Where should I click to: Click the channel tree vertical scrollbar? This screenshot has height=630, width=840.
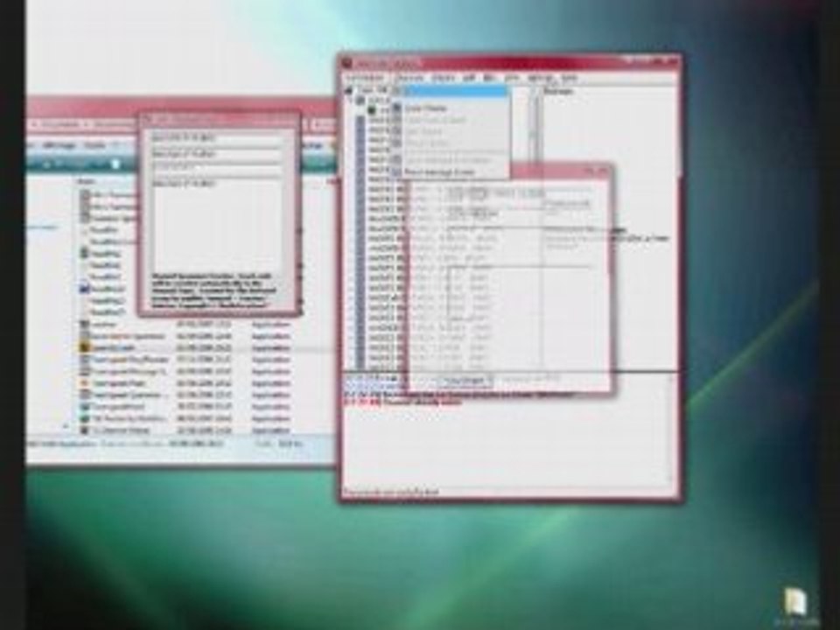click(534, 126)
